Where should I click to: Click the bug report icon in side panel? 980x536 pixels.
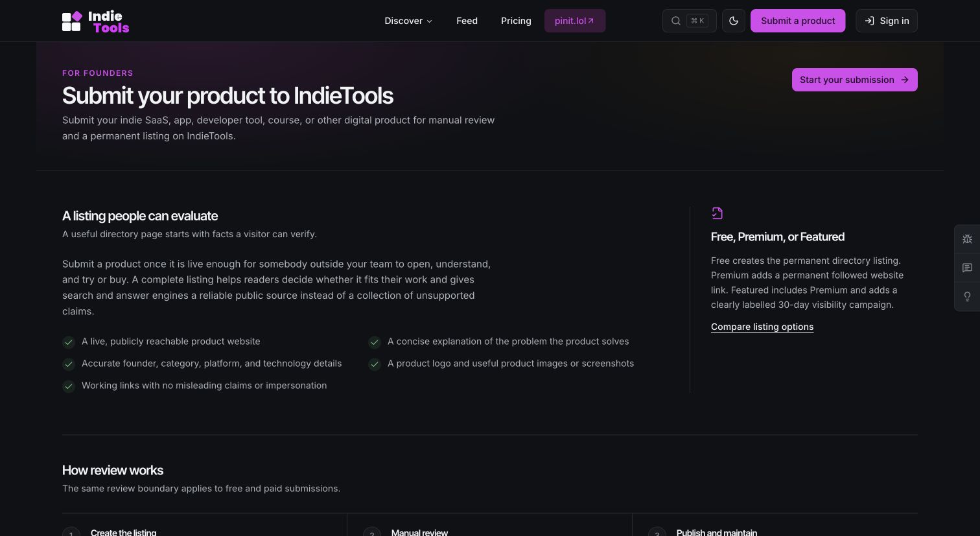tap(967, 239)
